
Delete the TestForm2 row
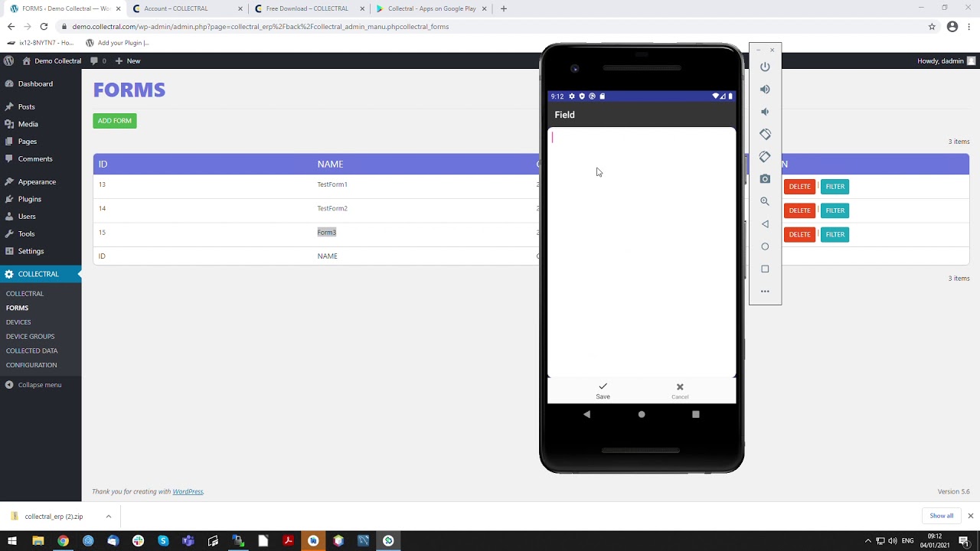pyautogui.click(x=799, y=210)
